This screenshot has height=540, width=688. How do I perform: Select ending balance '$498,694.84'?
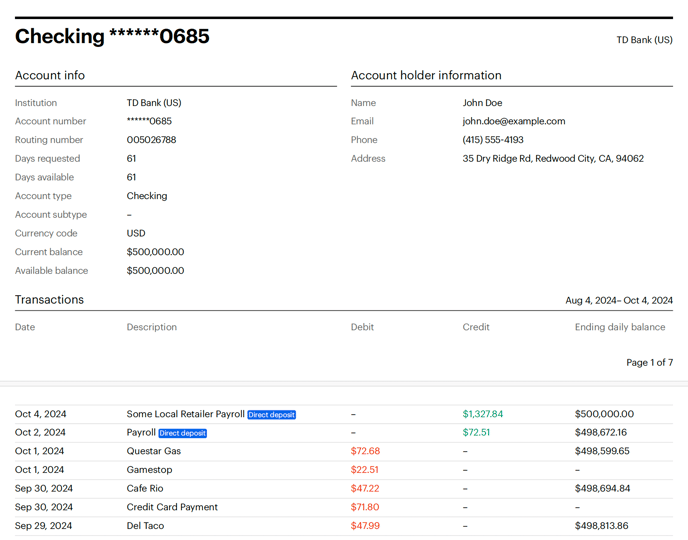pyautogui.click(x=602, y=488)
